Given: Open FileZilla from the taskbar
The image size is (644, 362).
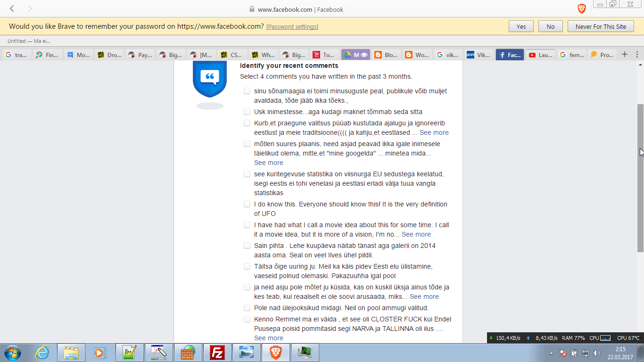Looking at the screenshot, I should [x=217, y=353].
